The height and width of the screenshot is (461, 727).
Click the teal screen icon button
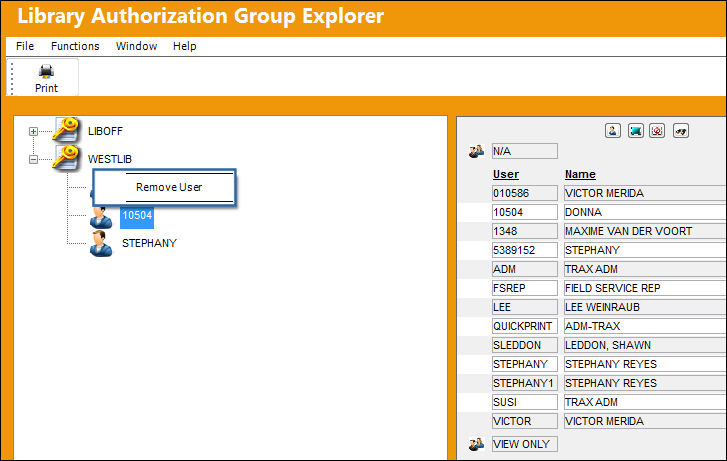click(x=636, y=131)
